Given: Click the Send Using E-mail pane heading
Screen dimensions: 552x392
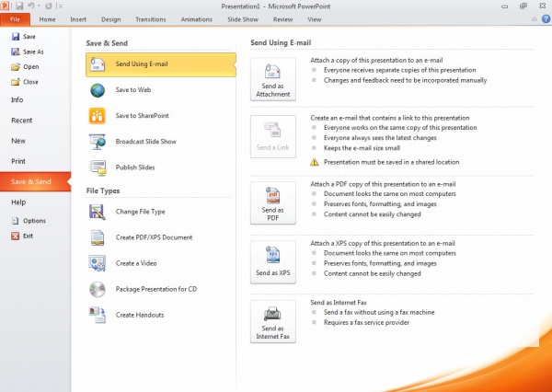Looking at the screenshot, I should click(x=281, y=42).
